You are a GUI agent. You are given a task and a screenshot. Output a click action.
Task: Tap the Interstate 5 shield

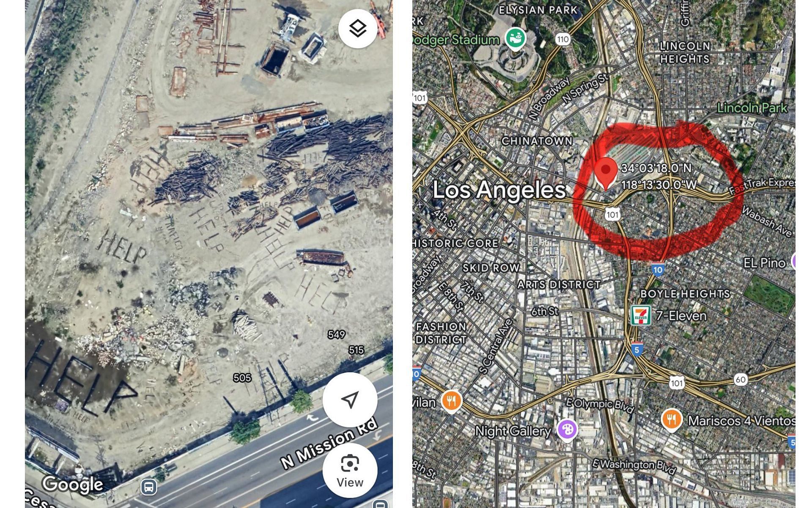point(637,349)
